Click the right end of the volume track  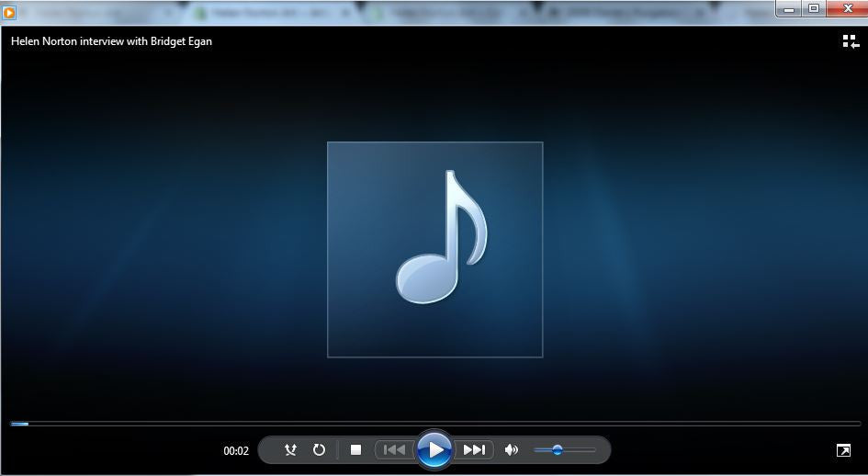[x=592, y=450]
